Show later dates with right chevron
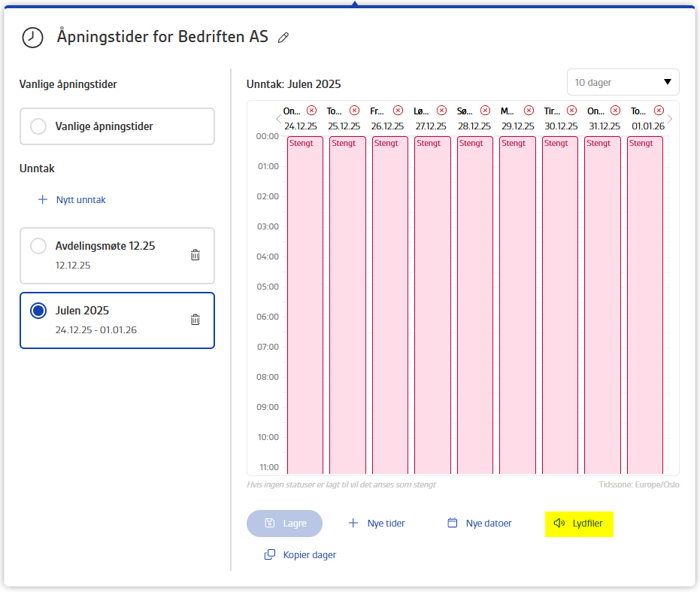The height and width of the screenshot is (592, 700). [x=670, y=119]
